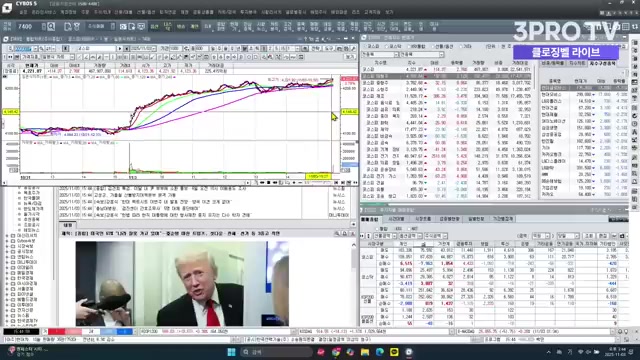Switch to the 기간별집계 tab
The image size is (640, 360).
(502, 219)
